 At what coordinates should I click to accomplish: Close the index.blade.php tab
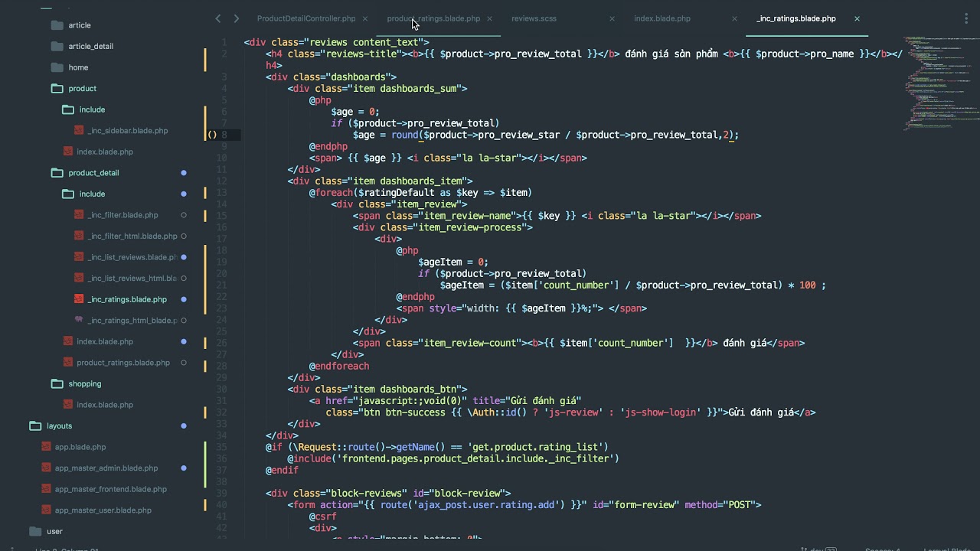tap(734, 18)
